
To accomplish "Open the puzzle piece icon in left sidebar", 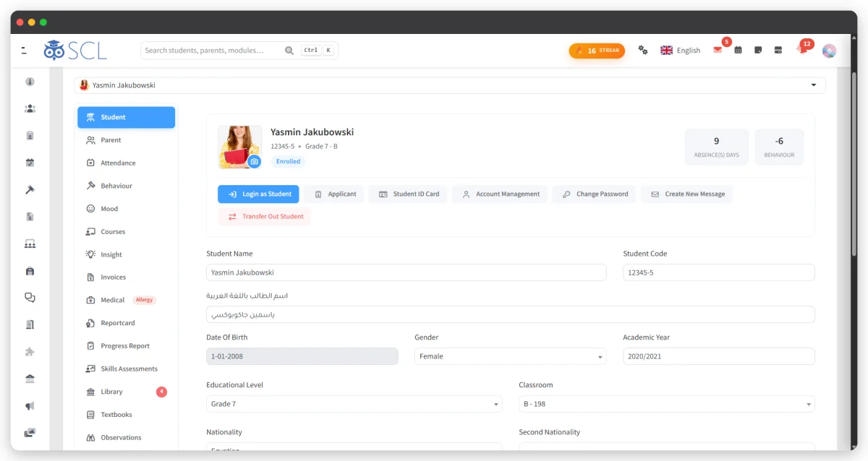I will (30, 352).
